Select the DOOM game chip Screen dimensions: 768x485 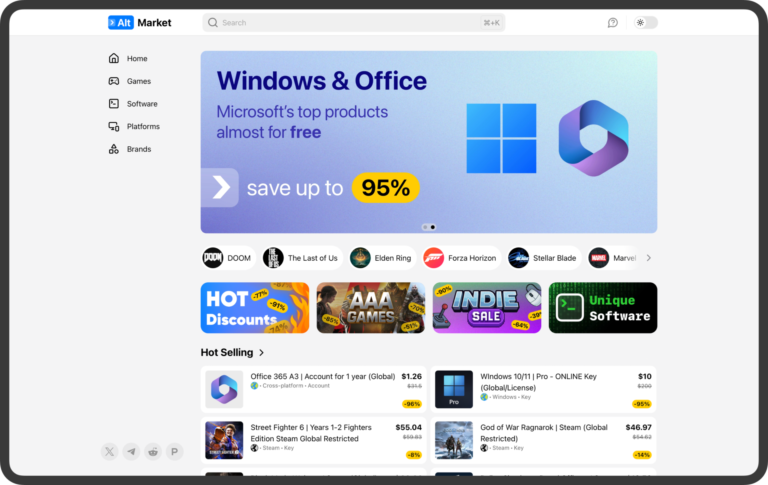tap(228, 258)
